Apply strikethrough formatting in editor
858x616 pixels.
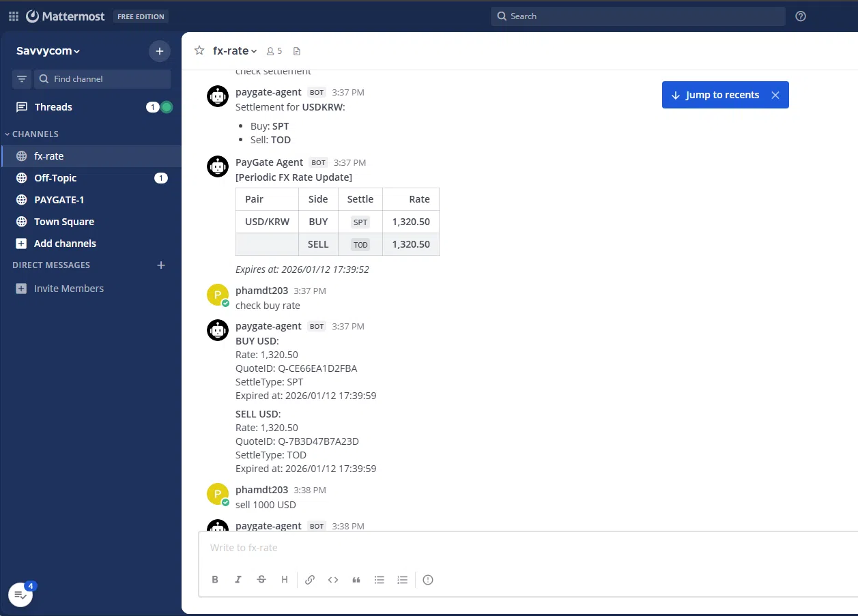pyautogui.click(x=261, y=580)
